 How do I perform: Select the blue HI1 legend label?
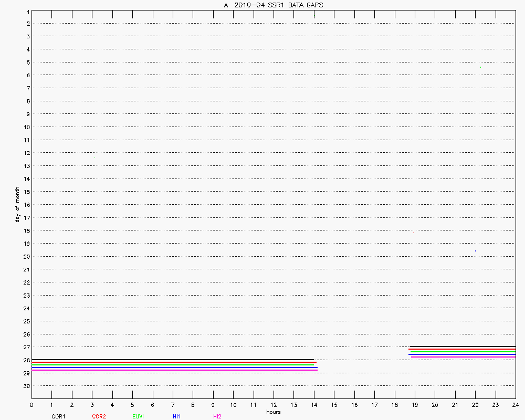pos(177,416)
